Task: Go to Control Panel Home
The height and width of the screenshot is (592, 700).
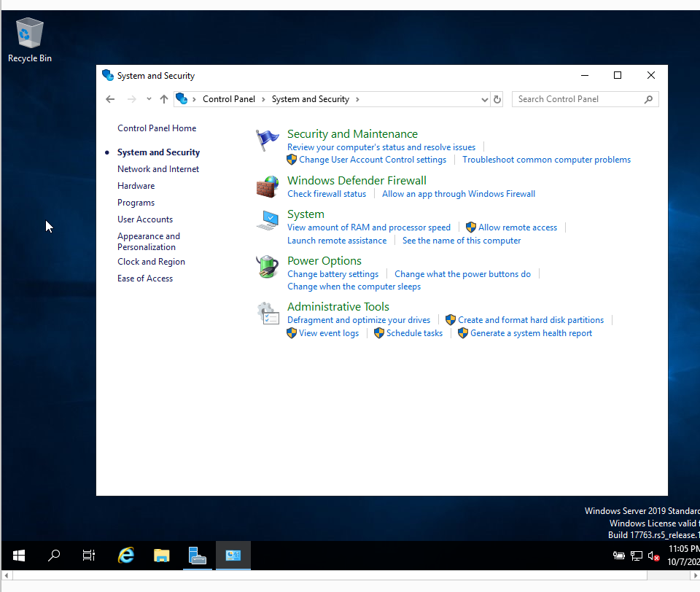Action: [157, 128]
